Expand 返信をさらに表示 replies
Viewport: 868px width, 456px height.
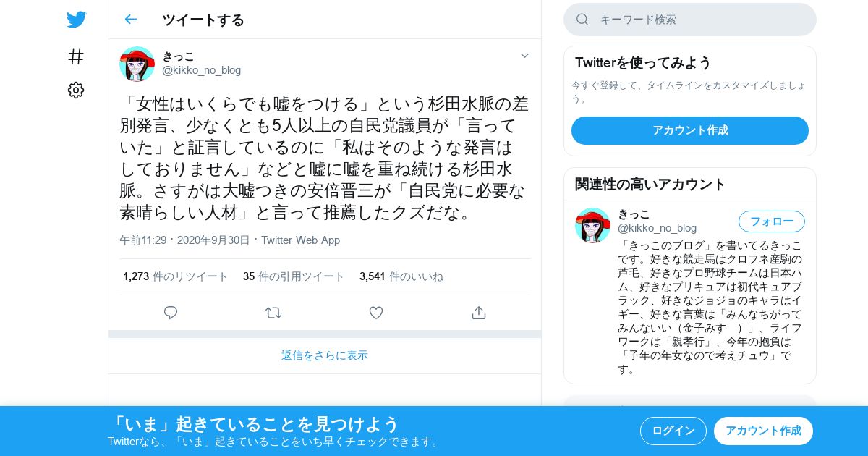pos(325,355)
